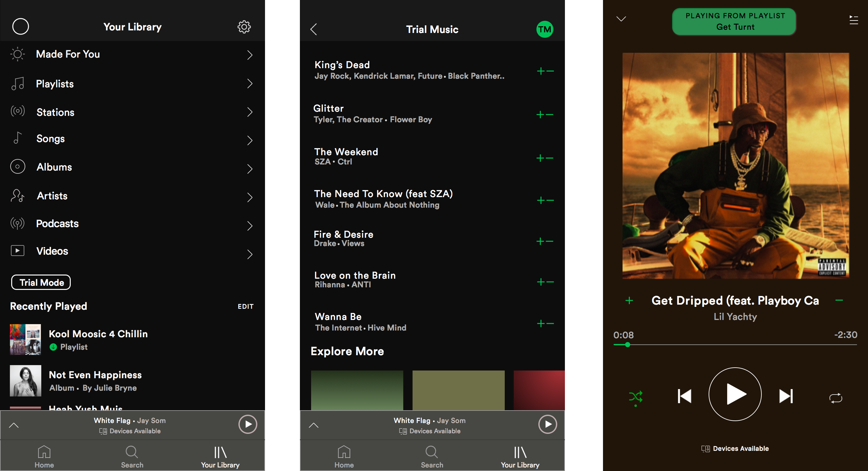The height and width of the screenshot is (471, 868).
Task: Switch to Search tab in Trial Music screen
Action: coord(432,457)
